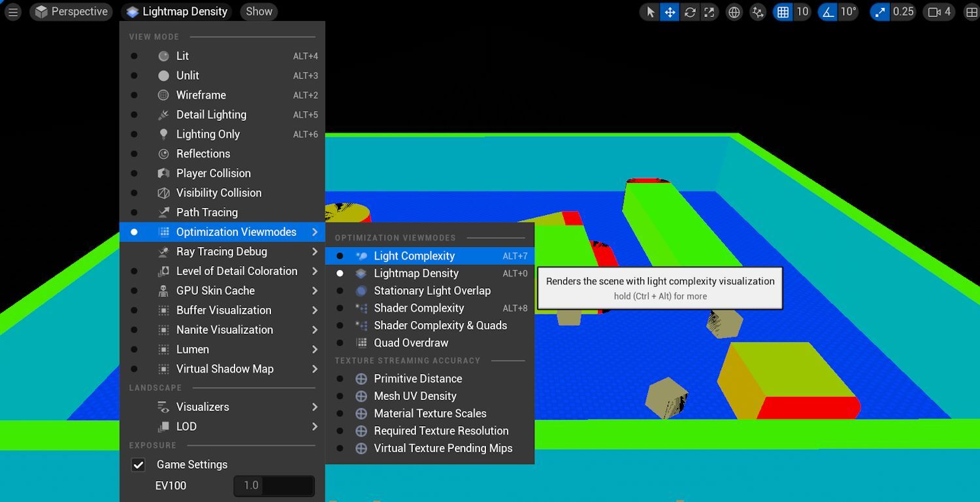This screenshot has width=980, height=502.
Task: Select Wireframe view mode
Action: [x=201, y=95]
